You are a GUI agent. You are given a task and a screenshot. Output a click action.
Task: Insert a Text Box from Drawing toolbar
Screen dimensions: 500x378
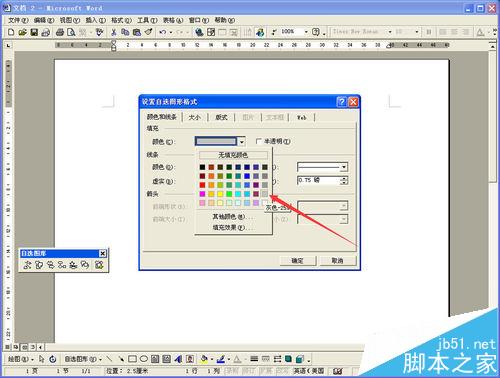point(155,359)
